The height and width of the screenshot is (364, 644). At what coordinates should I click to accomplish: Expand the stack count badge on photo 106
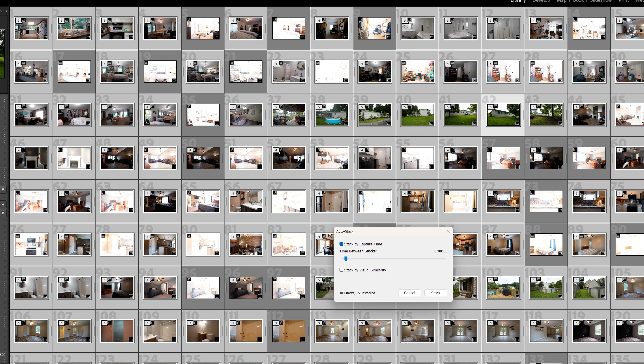click(19, 323)
